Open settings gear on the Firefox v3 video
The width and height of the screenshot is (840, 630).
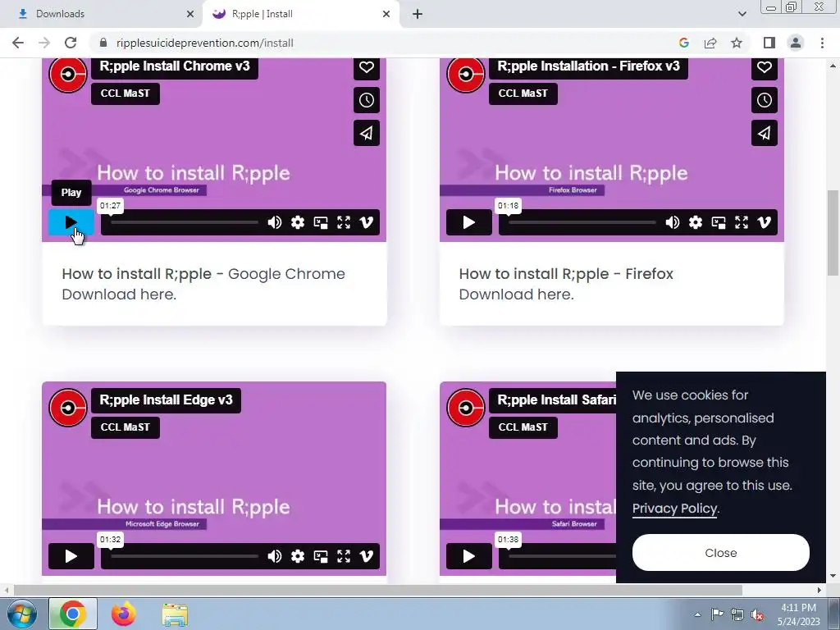pyautogui.click(x=696, y=222)
